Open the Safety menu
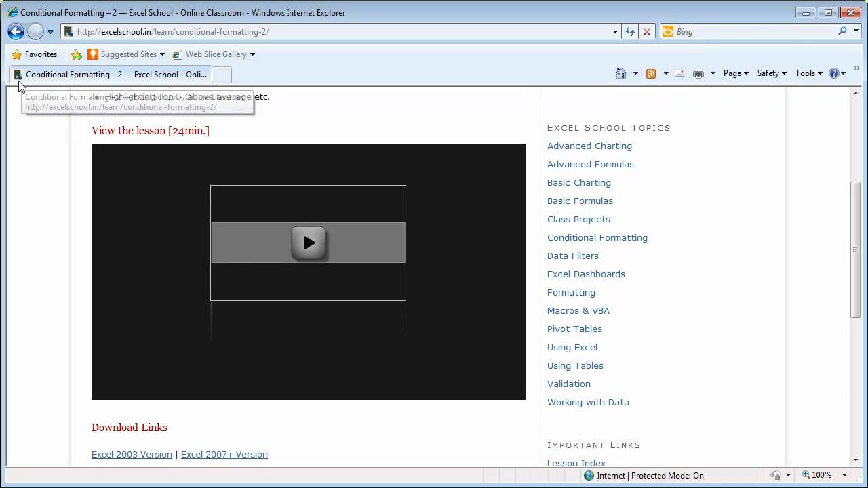Screen dimensions: 868x488 (772, 73)
